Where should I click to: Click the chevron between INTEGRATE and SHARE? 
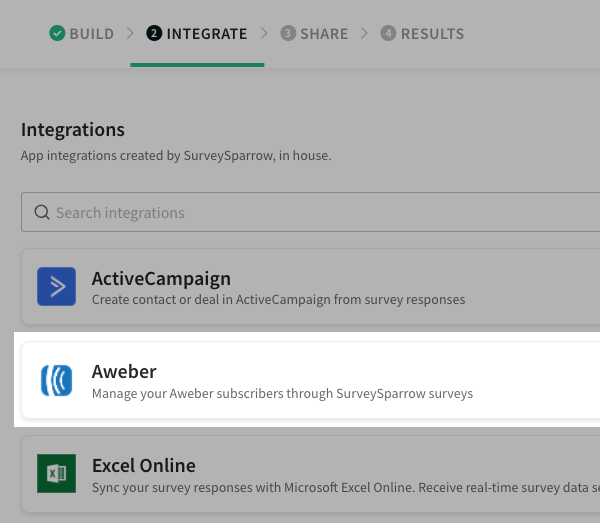click(x=264, y=34)
